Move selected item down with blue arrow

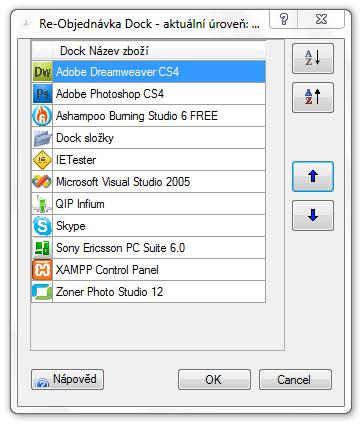pos(313,215)
